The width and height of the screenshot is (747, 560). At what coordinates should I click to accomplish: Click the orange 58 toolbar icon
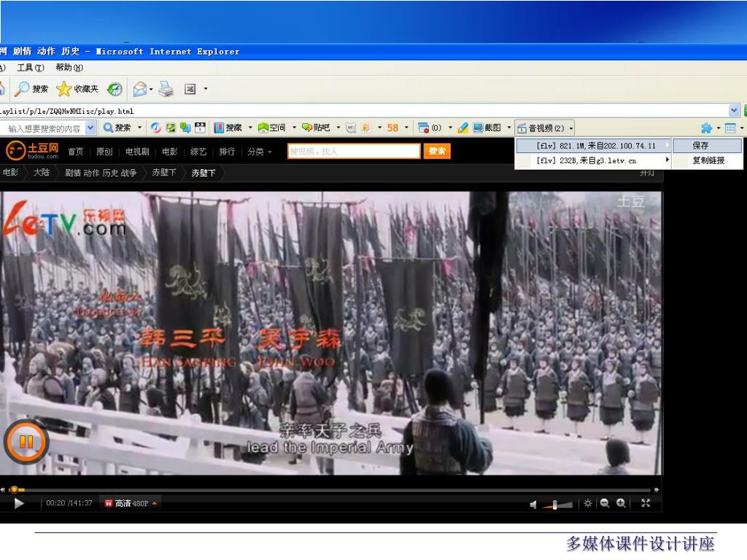(x=392, y=128)
